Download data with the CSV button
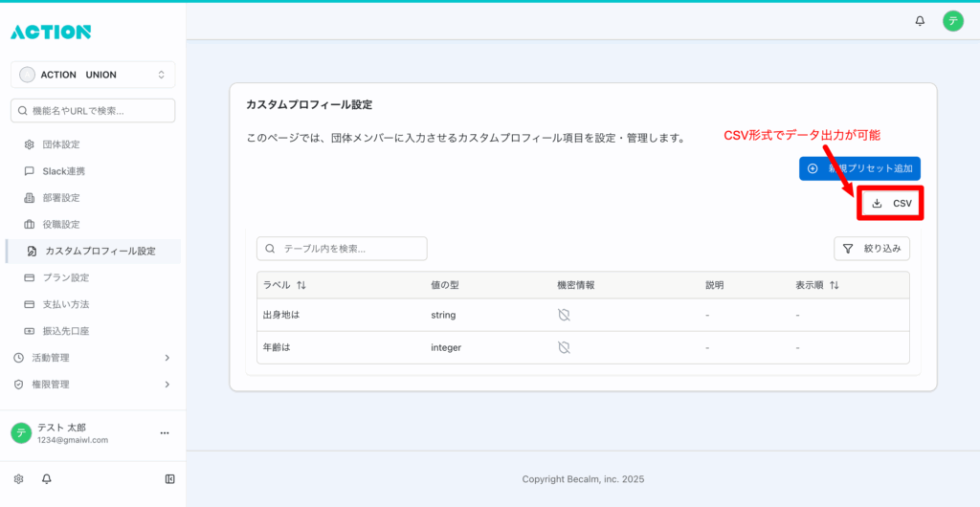 tap(891, 204)
